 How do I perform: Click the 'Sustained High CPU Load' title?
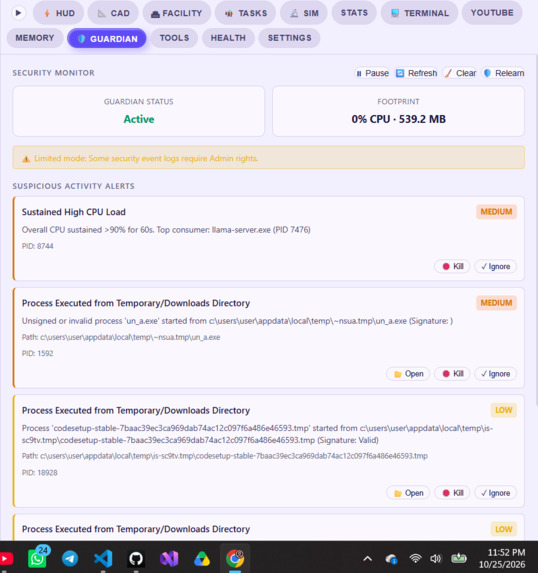pyautogui.click(x=73, y=212)
